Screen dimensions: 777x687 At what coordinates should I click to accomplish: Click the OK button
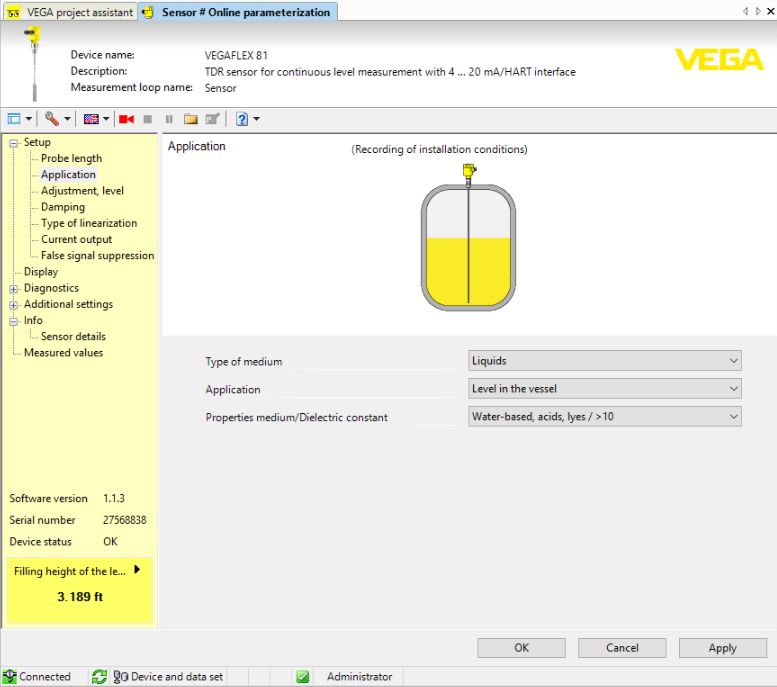pos(521,648)
